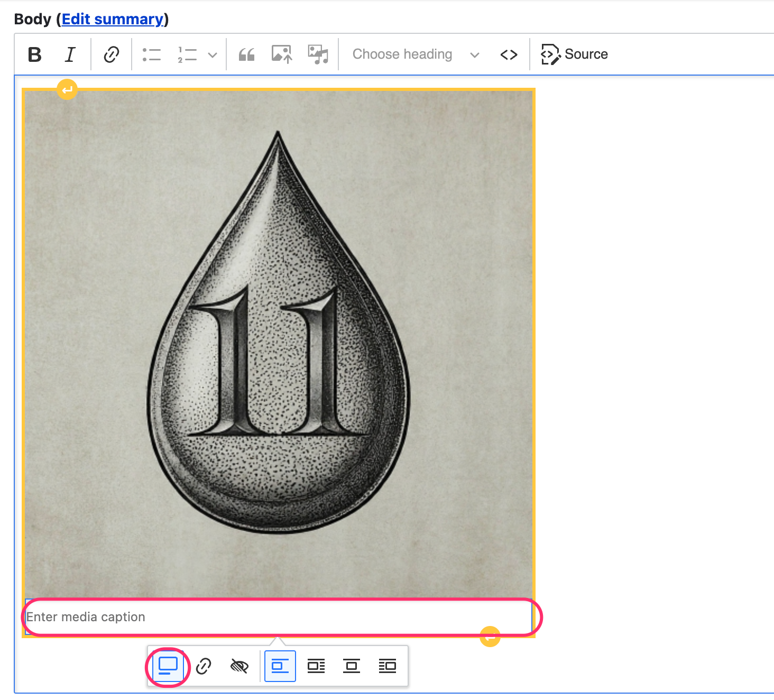The image size is (774, 700).
Task: Align media right and wrap text
Action: (x=387, y=666)
